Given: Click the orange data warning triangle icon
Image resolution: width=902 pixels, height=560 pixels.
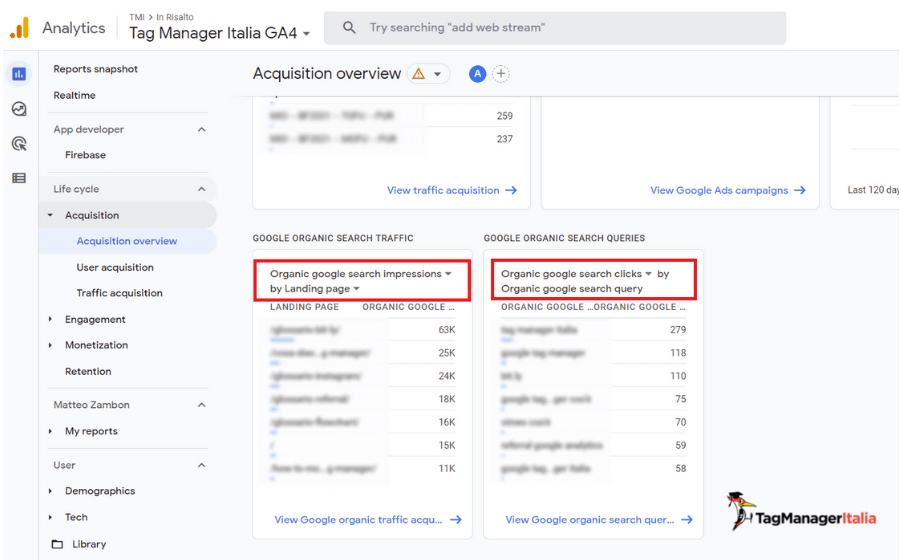Looking at the screenshot, I should click(418, 74).
